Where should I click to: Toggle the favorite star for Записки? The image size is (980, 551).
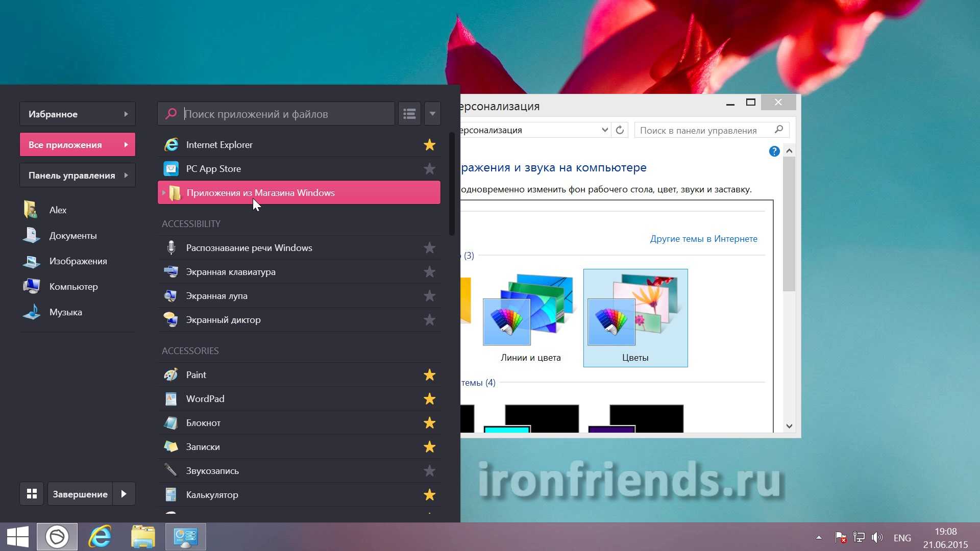430,447
